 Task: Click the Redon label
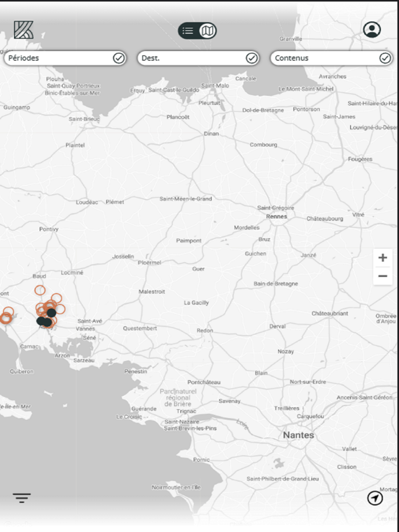(x=205, y=330)
